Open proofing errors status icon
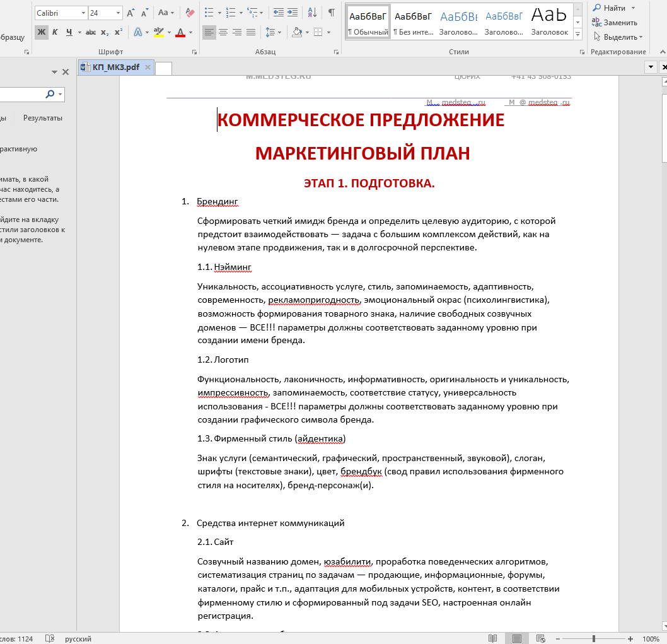The image size is (667, 644). click(x=50, y=638)
